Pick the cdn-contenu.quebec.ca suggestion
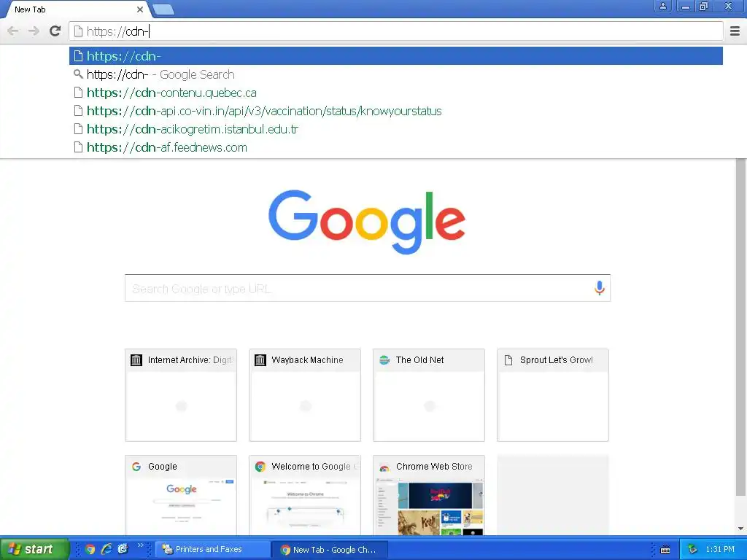747x560 pixels. [x=396, y=93]
